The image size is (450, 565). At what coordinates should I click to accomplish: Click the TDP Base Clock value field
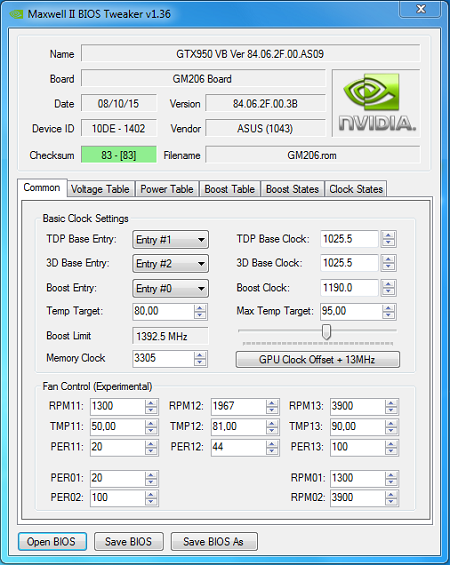tap(349, 239)
